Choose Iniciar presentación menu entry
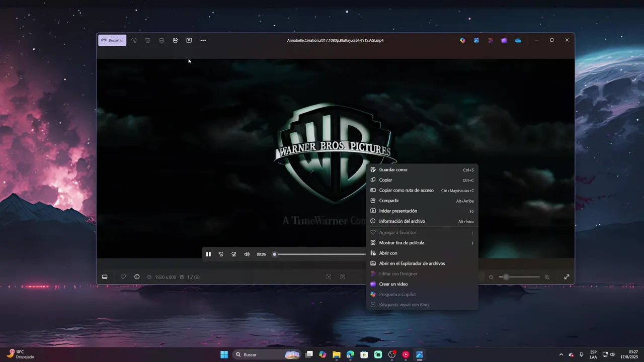Viewport: 644px width, 362px height. click(422, 211)
